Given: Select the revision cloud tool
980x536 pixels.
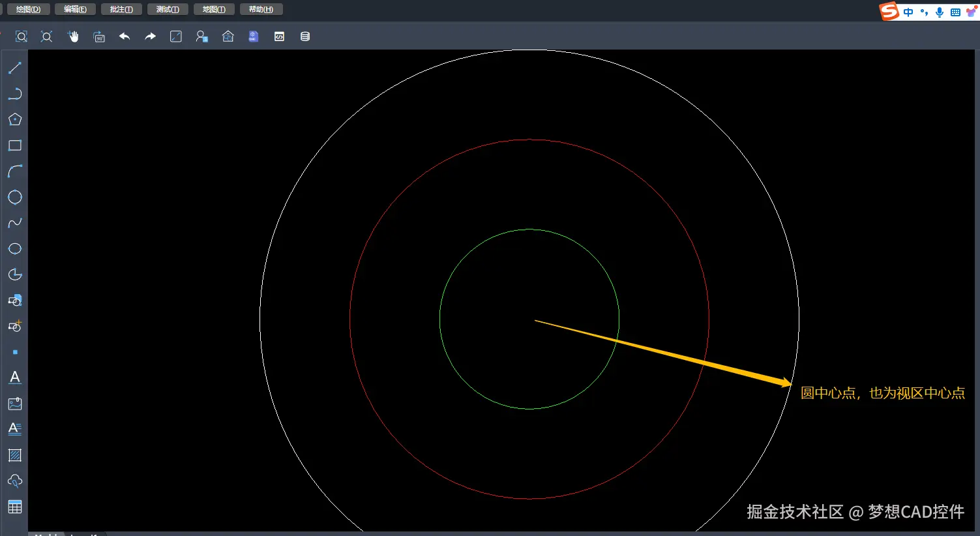Looking at the screenshot, I should coord(15,481).
